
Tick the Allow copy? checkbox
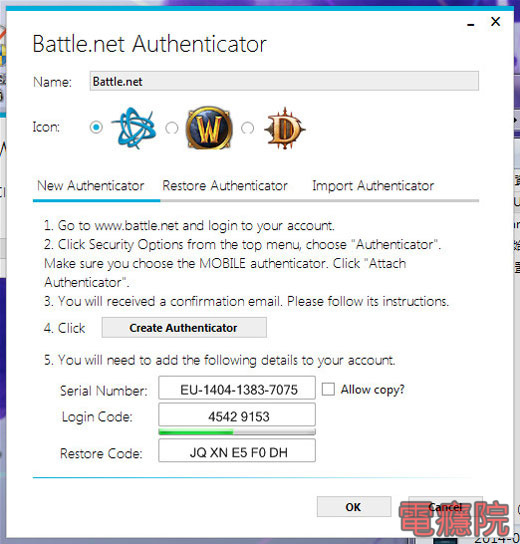tap(328, 389)
